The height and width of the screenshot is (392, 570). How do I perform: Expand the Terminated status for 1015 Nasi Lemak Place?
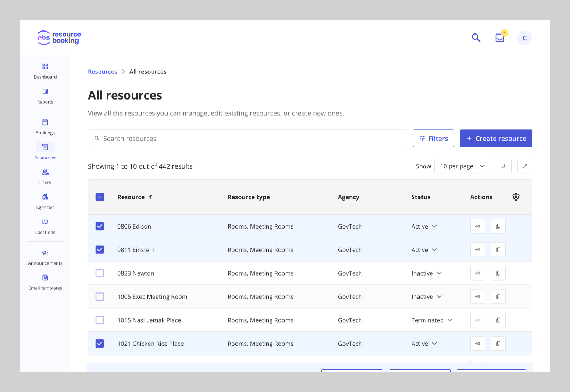(432, 320)
